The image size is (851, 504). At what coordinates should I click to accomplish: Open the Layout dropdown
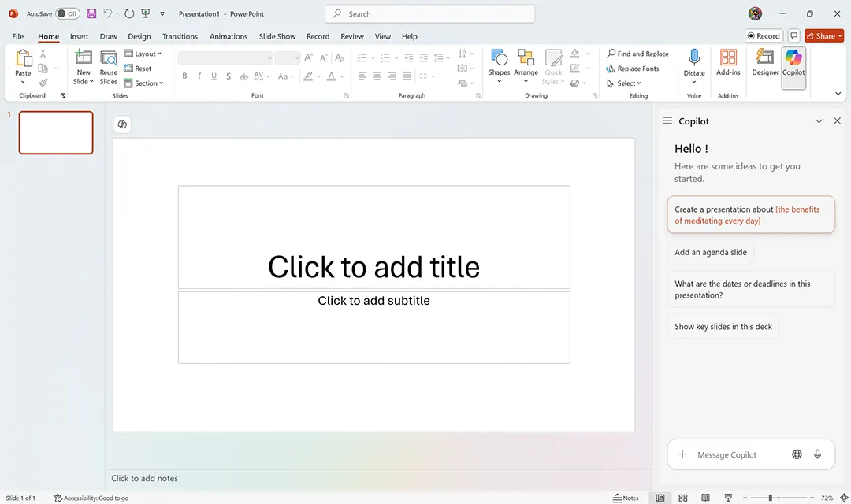click(143, 54)
